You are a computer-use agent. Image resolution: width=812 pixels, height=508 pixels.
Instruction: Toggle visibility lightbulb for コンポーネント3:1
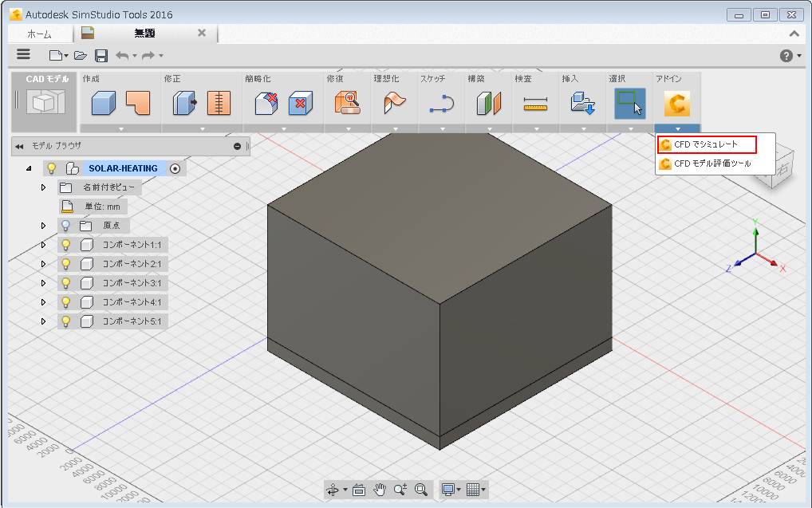(x=66, y=283)
